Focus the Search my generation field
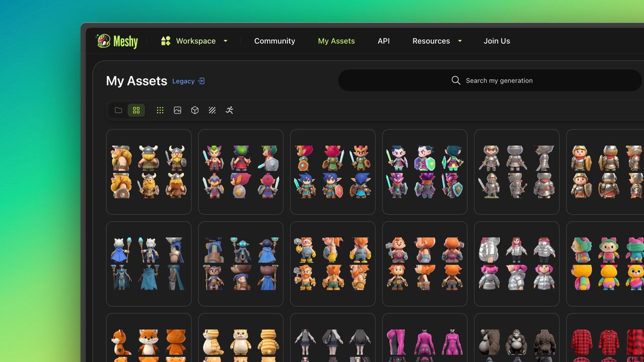644x362 pixels. click(490, 80)
